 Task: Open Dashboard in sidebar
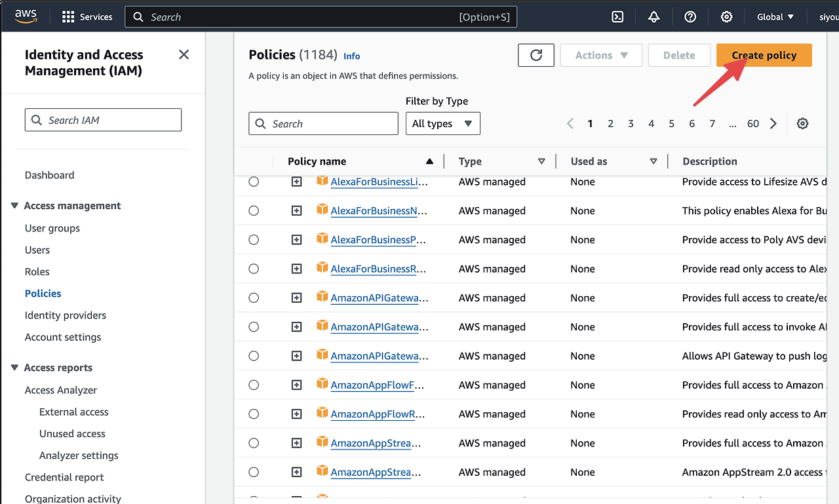point(49,175)
